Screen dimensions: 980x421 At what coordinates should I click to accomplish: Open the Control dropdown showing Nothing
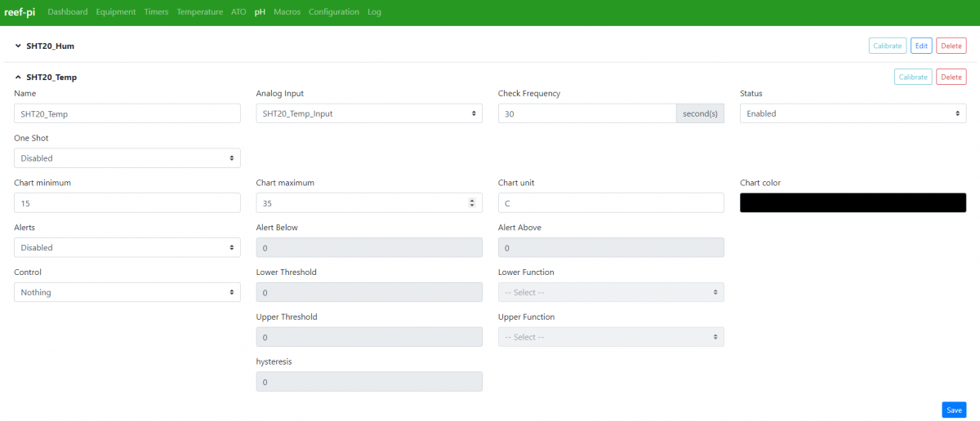(x=127, y=292)
